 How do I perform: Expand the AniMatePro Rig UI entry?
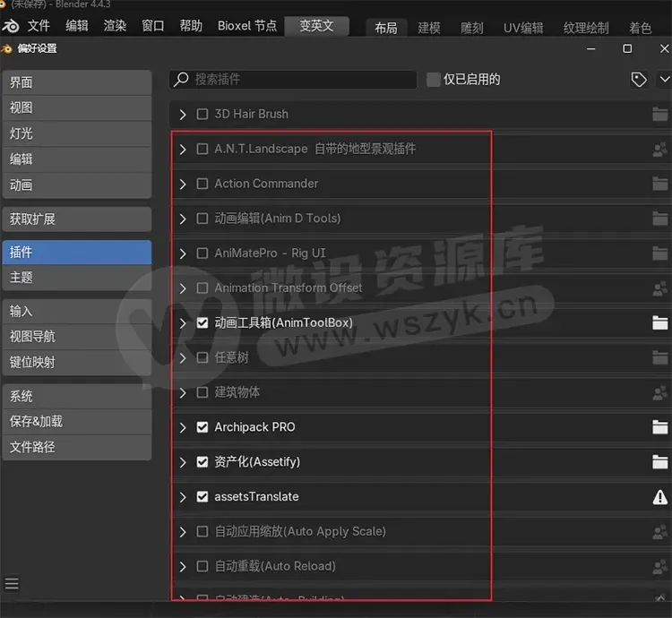pos(183,253)
